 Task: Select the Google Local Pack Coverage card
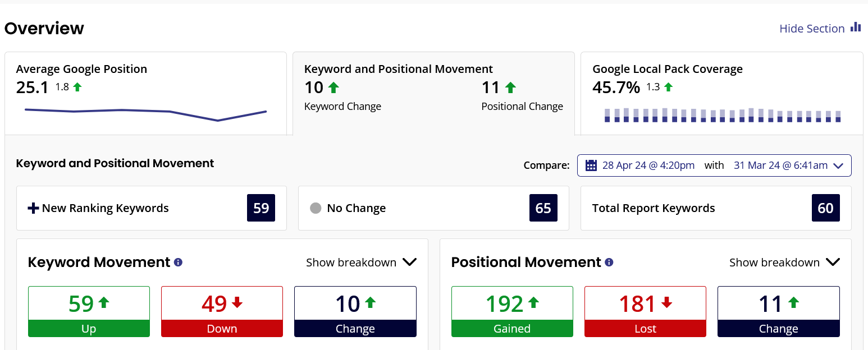click(723, 93)
